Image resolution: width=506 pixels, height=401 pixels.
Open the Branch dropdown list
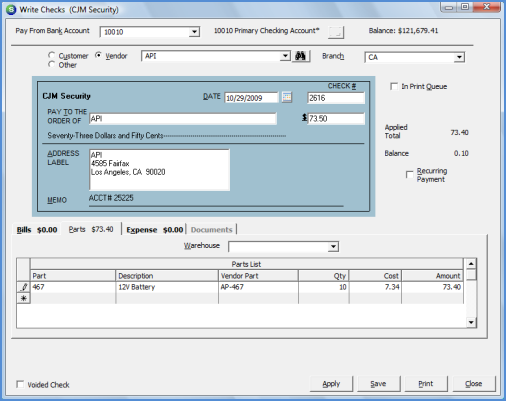point(459,57)
